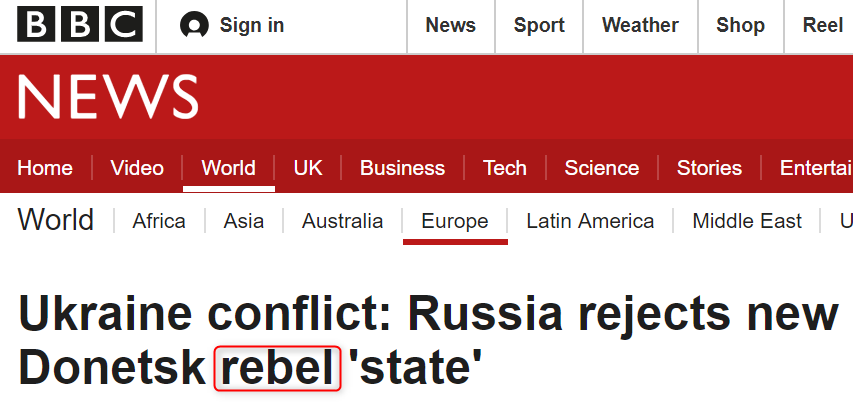This screenshot has width=853, height=412.
Task: Open the Sport section
Action: click(539, 26)
